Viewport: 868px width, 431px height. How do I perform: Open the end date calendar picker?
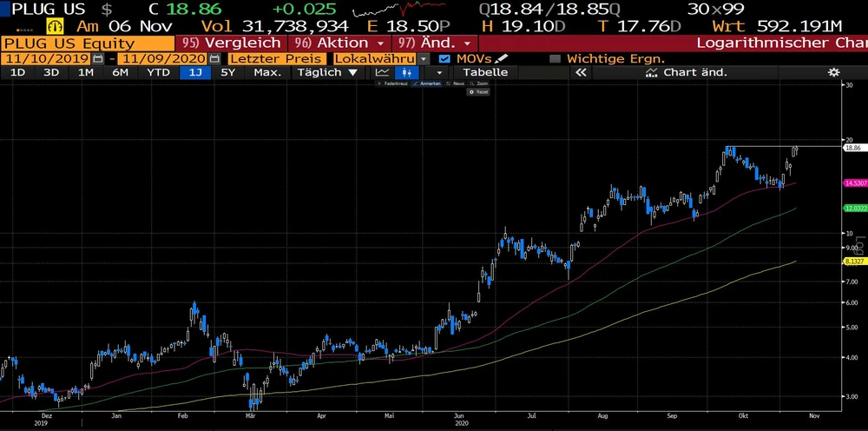(214, 59)
